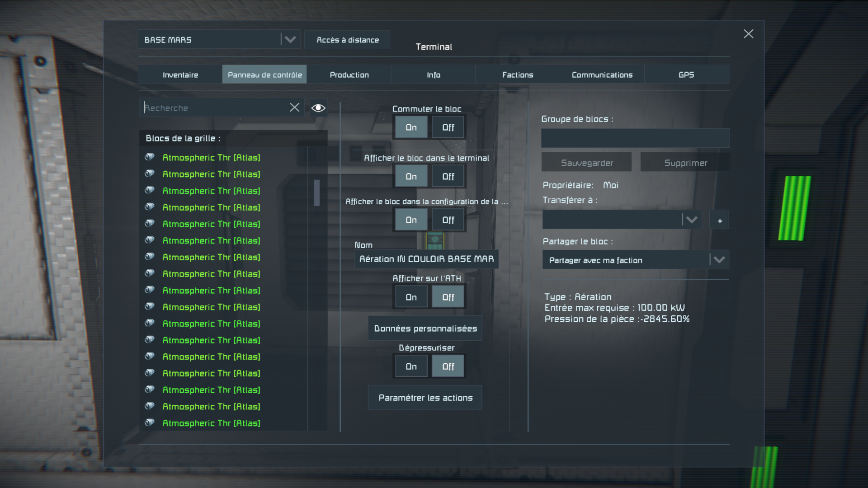Screen dimensions: 868x488
Task: Clear search with the X icon
Action: (294, 108)
